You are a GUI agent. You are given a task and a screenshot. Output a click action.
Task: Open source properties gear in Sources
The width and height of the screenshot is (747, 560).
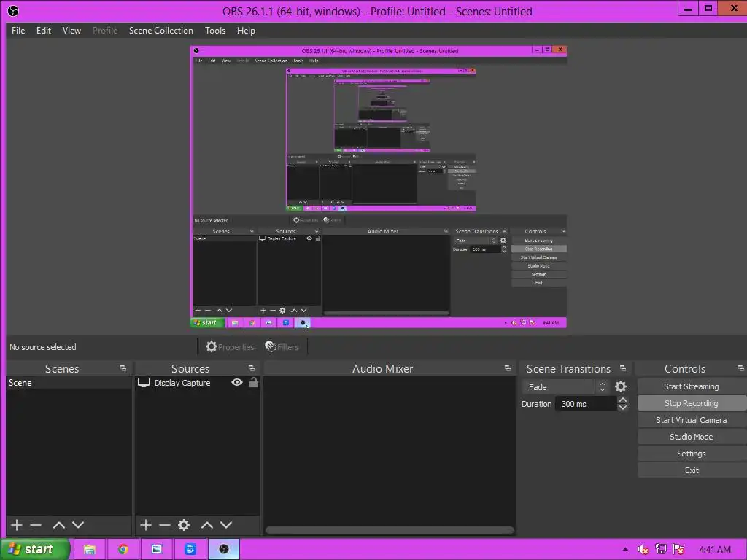pyautogui.click(x=184, y=525)
